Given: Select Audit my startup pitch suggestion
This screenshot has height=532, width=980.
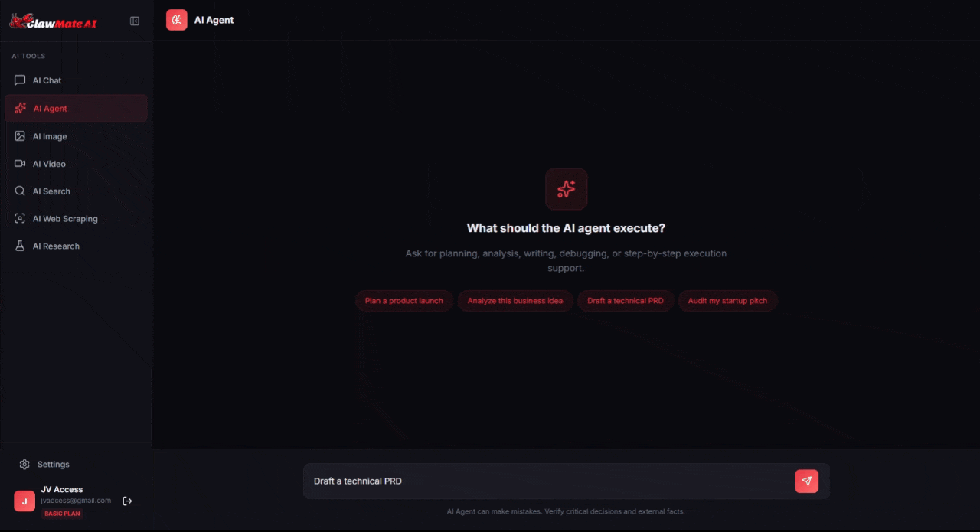Looking at the screenshot, I should pyautogui.click(x=727, y=301).
